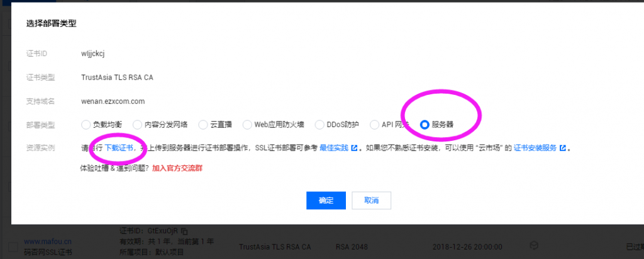Tick checkbox for the www.mafou.cn certificate row
Screen dimensions: 644x259
(x=13, y=246)
